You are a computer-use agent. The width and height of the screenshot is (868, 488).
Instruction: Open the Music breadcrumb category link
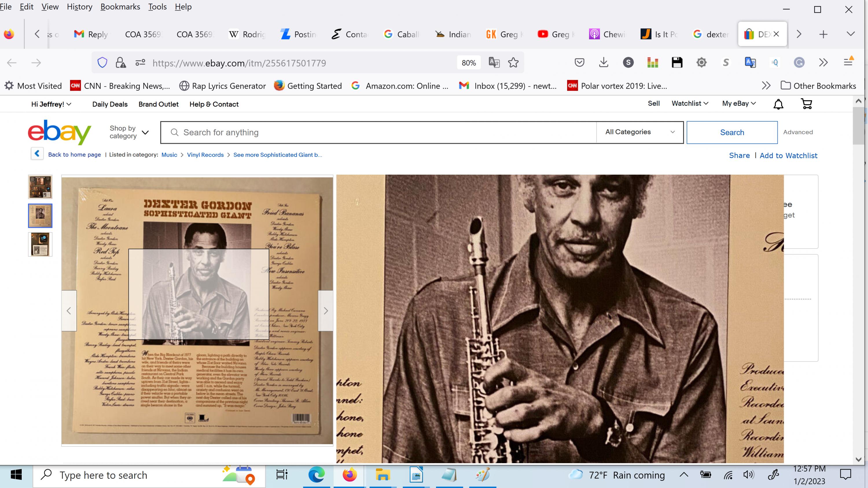[169, 155]
